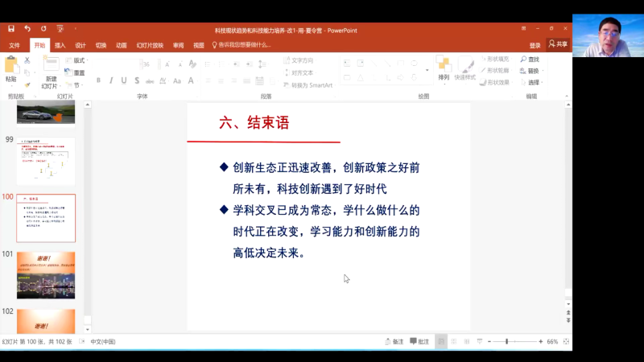The width and height of the screenshot is (644, 362).
Task: Open the 节 section dropdown
Action: click(74, 85)
